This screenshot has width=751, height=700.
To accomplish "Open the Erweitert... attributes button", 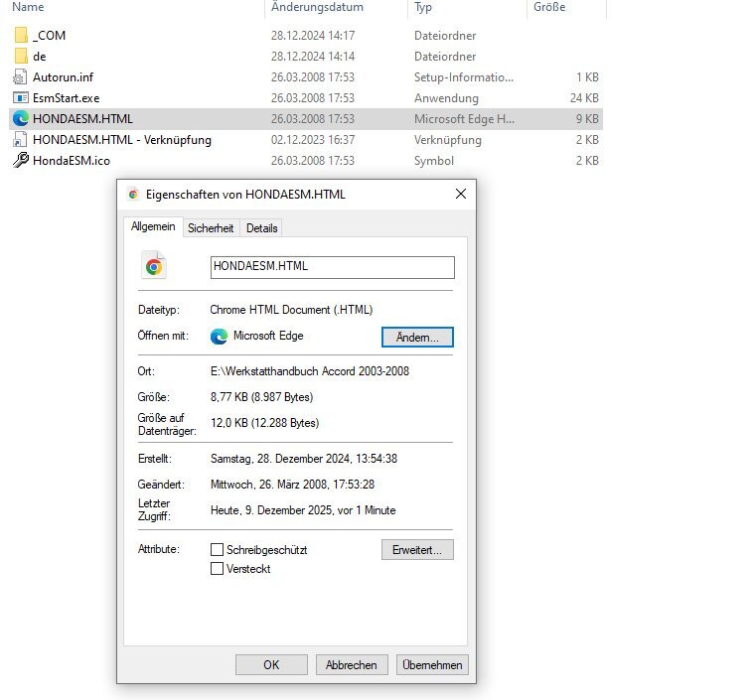I will [417, 549].
